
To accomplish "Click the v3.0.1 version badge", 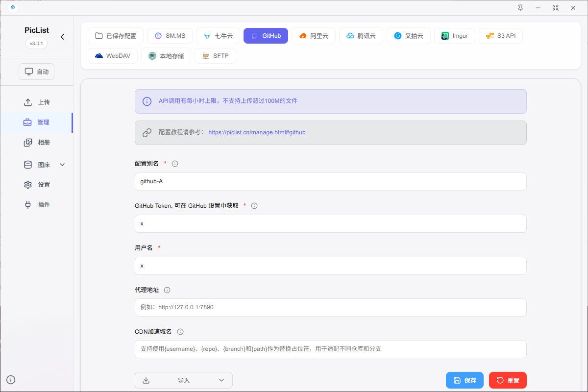I will tap(37, 43).
